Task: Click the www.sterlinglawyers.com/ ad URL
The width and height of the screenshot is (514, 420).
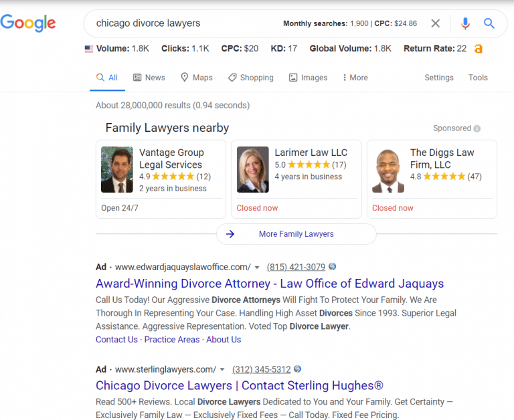Action: [165, 370]
